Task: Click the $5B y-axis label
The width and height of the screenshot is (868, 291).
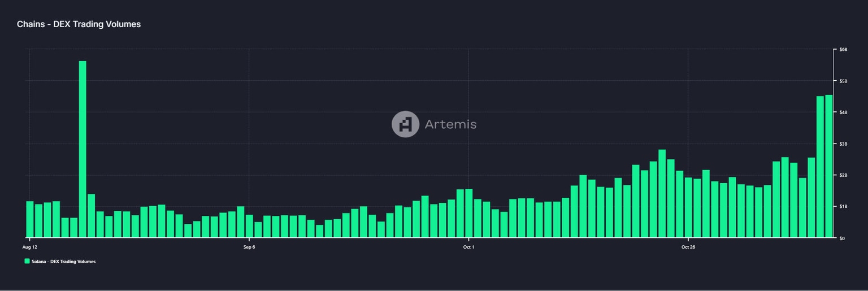Action: 843,81
